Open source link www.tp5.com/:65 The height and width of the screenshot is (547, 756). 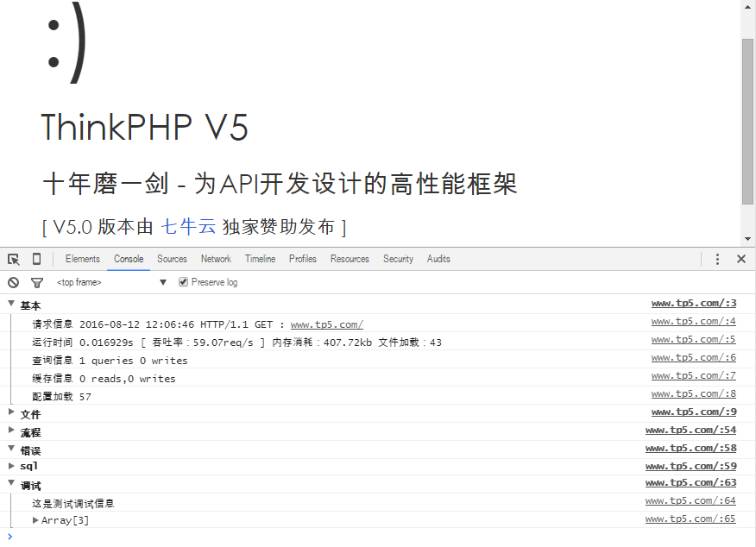pos(691,519)
